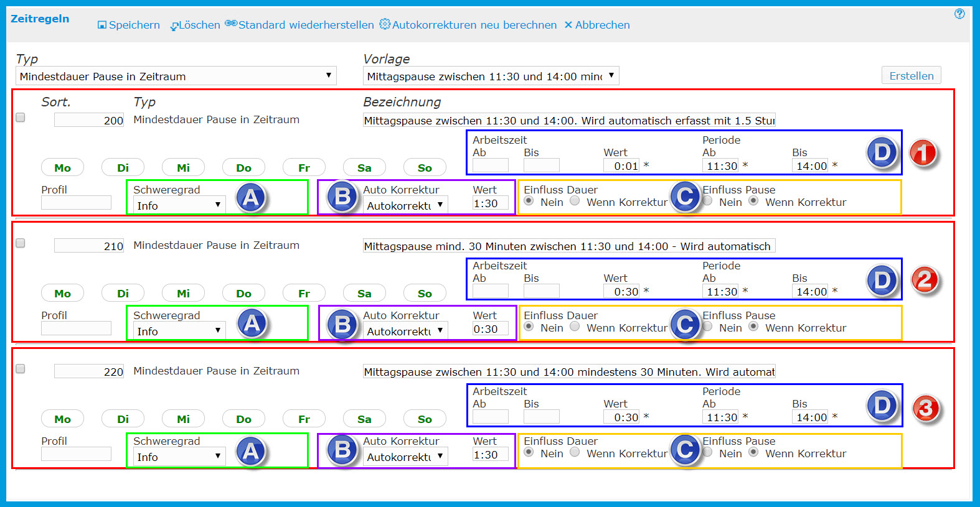Toggle Sa weekday in rule 200
This screenshot has width=980, height=507.
pyautogui.click(x=364, y=167)
